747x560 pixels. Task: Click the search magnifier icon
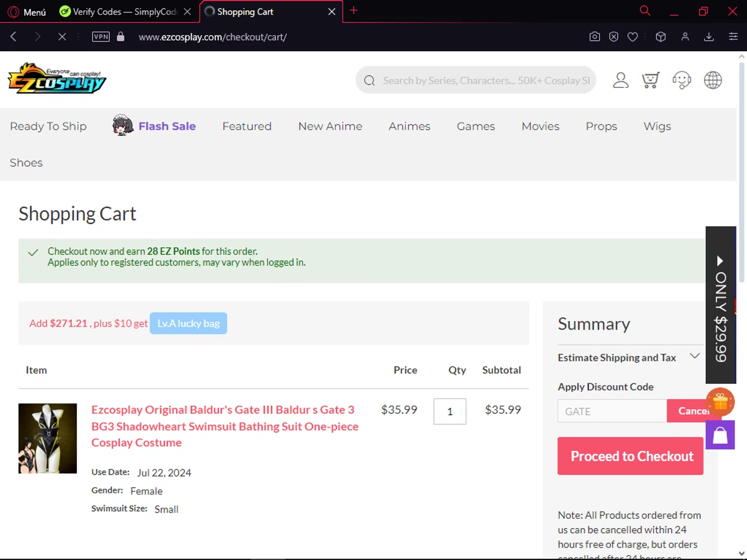[x=369, y=80]
